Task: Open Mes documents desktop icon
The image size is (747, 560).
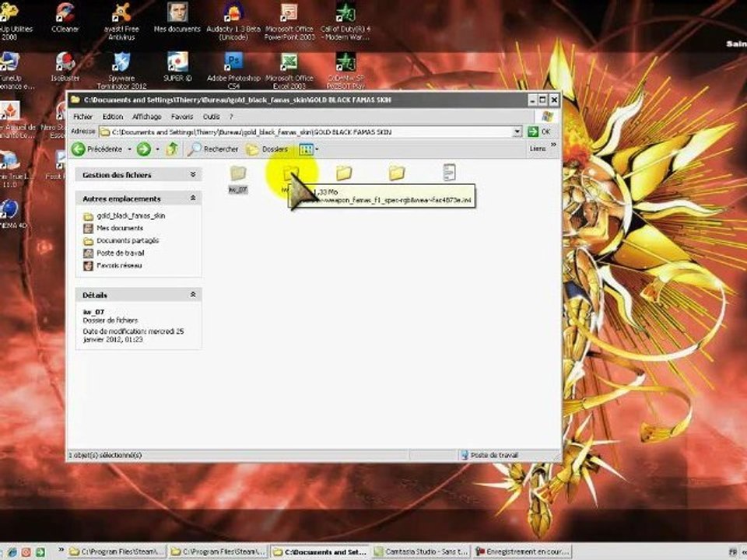Action: (x=177, y=18)
